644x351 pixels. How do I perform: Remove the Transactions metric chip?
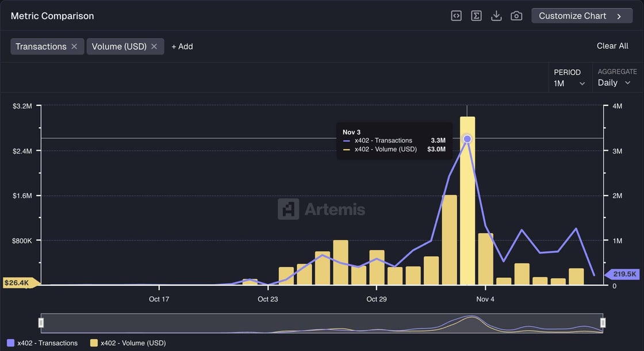74,47
